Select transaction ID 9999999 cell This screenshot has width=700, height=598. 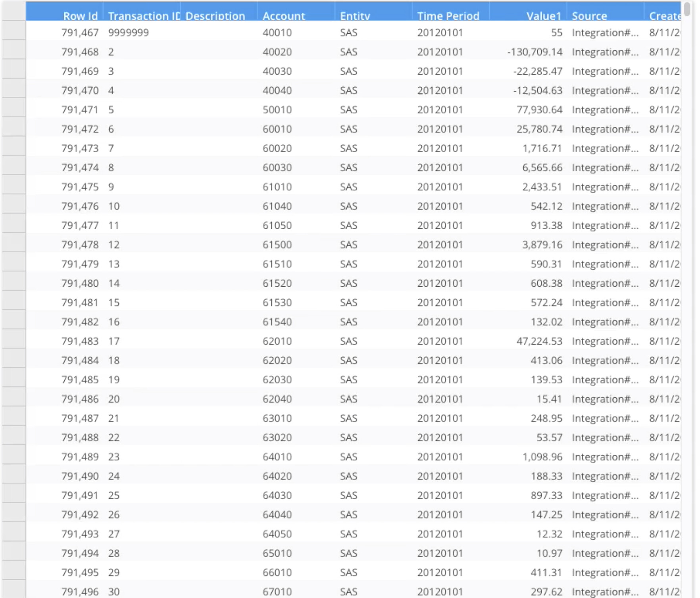pyautogui.click(x=142, y=33)
